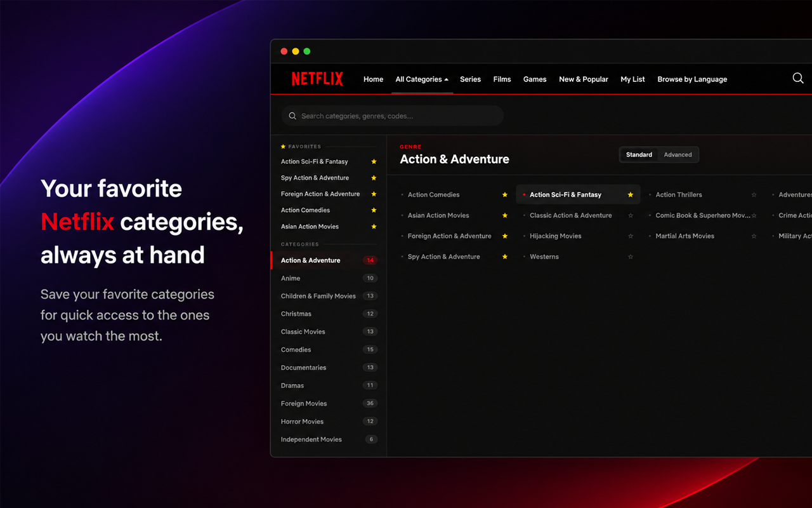The image size is (812, 508).
Task: Toggle star next to Action Sci-Fi & Fantasy in grid
Action: pyautogui.click(x=631, y=195)
